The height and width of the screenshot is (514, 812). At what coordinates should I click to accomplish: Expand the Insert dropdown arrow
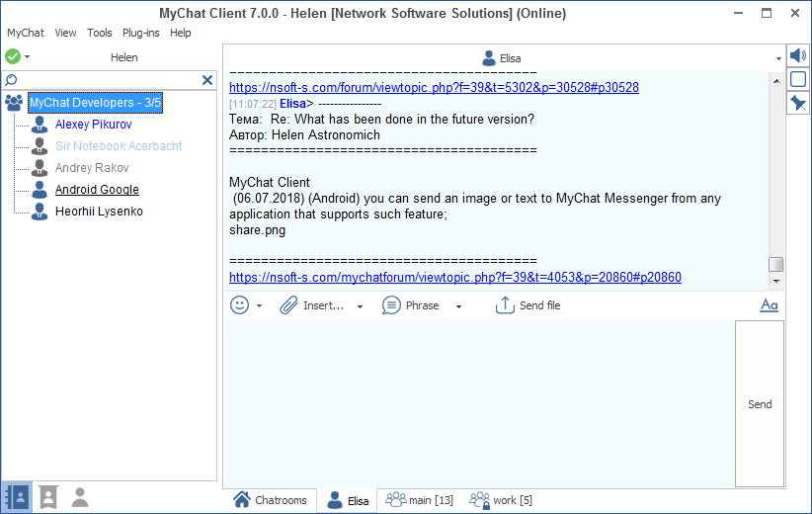(360, 306)
